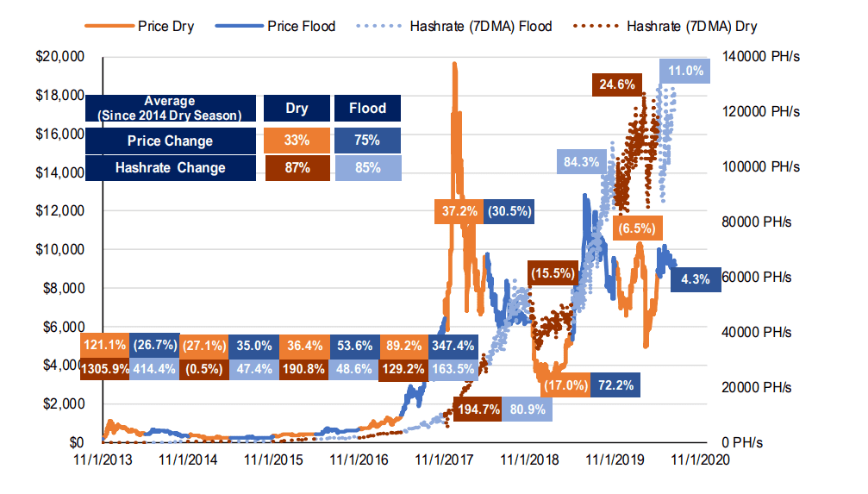
Task: Click the 75% flood price change cell
Action: click(x=367, y=141)
